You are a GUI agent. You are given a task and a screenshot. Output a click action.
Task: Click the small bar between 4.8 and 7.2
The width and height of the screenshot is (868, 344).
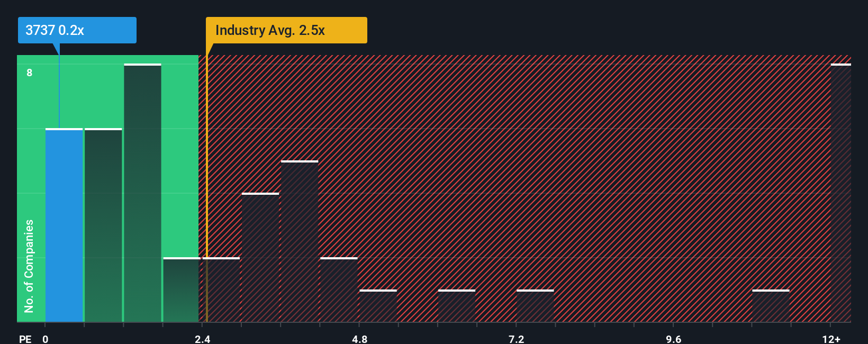(457, 306)
